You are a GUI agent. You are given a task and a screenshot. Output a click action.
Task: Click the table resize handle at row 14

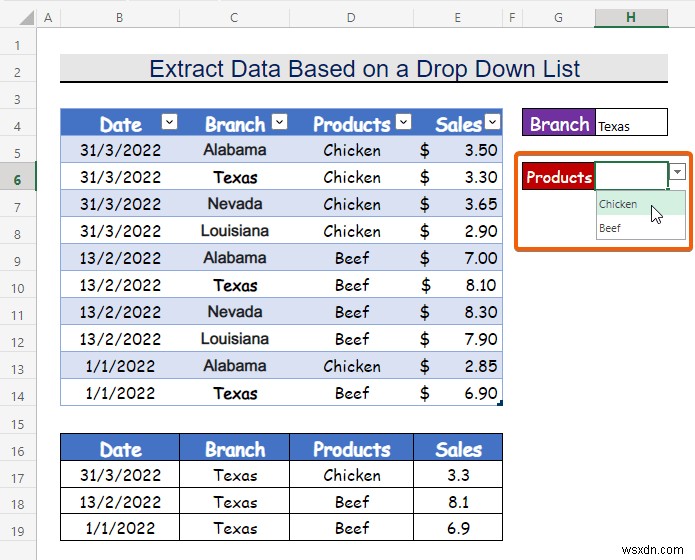point(500,403)
